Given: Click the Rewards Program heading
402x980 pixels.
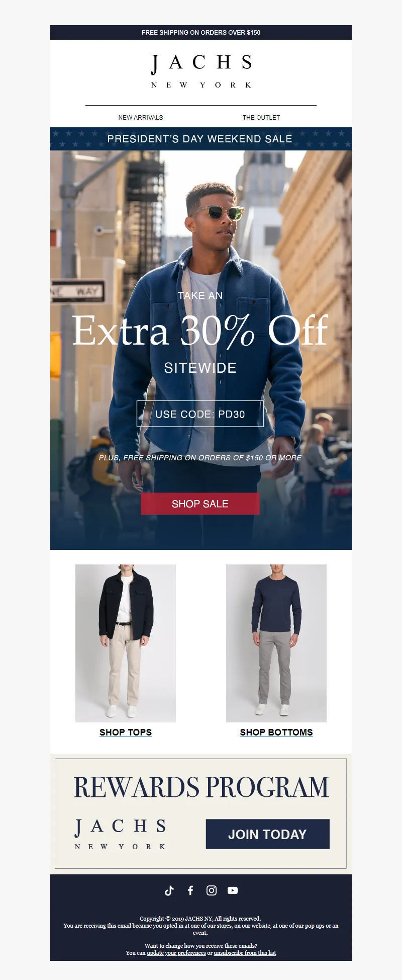Looking at the screenshot, I should point(201,787).
